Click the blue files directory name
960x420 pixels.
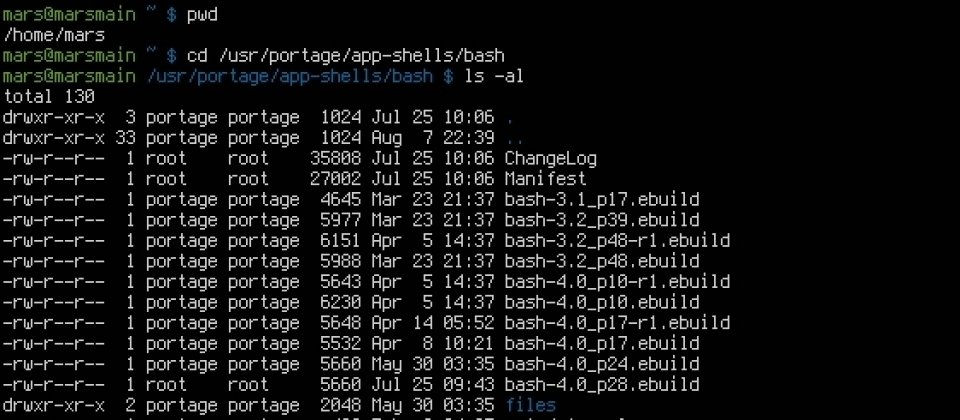530,405
